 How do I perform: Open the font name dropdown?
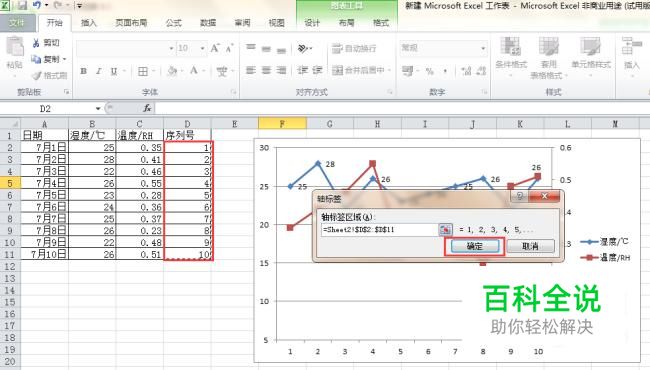coord(171,48)
